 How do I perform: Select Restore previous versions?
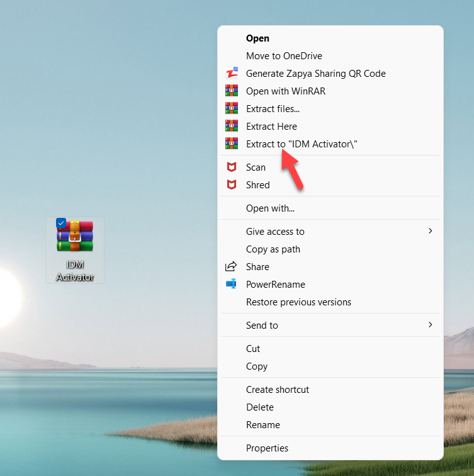point(298,302)
